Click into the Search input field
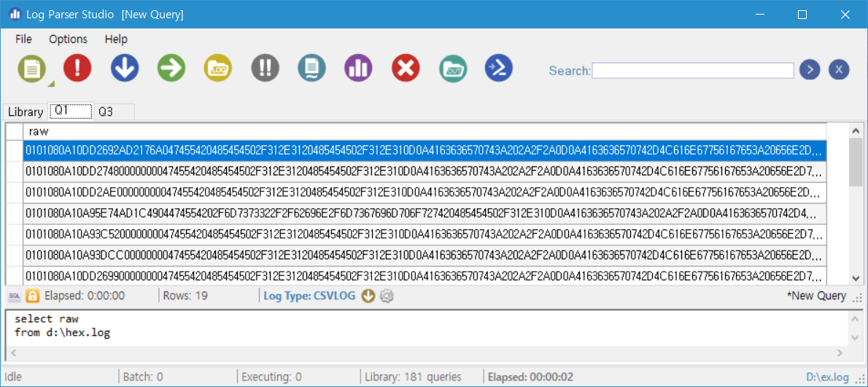868x387 pixels. 692,70
